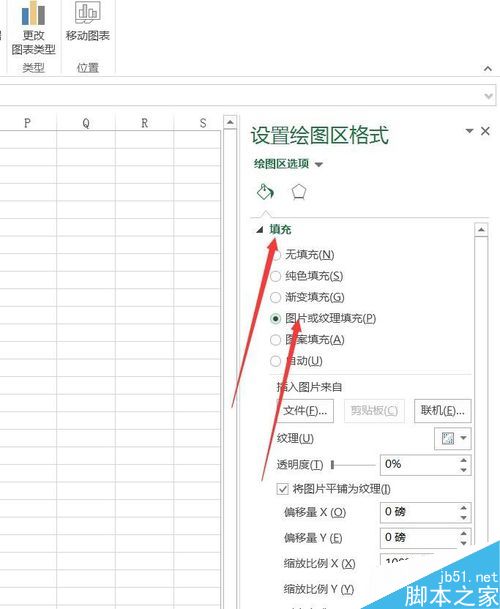Click the Move Chart (移动图表) icon
Viewport: 500px width, 609px height.
tap(87, 12)
